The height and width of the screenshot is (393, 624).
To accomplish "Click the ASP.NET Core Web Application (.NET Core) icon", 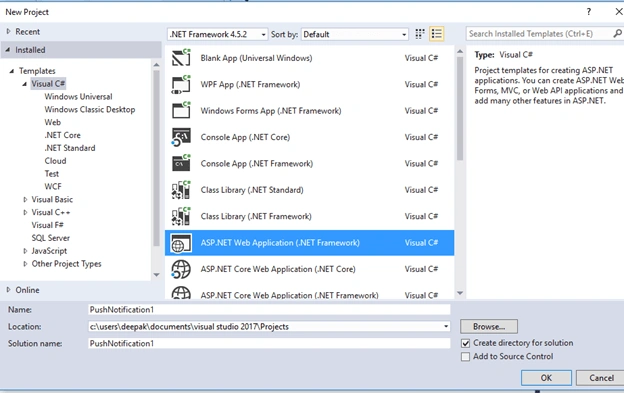I will tap(181, 269).
